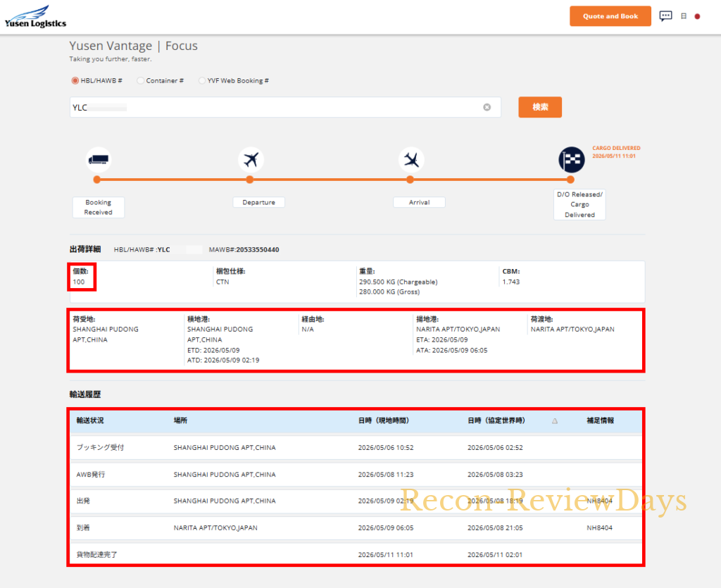
Task: Click the 出荷詳細 section heading
Action: (85, 249)
